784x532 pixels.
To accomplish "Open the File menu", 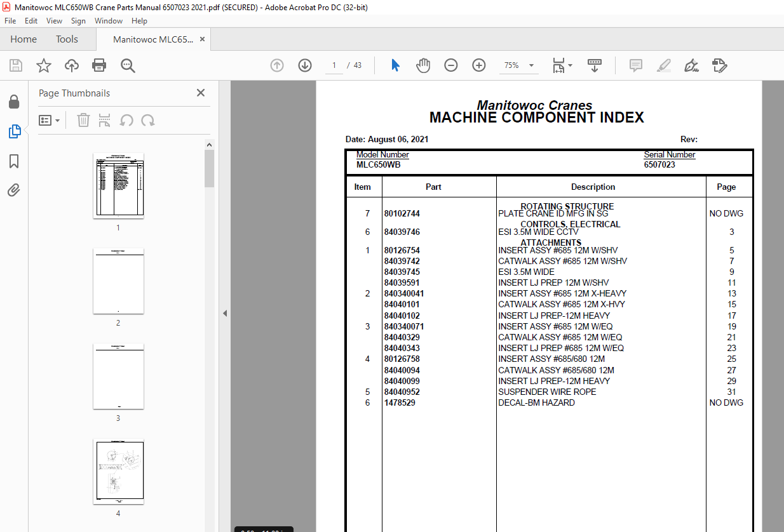I will pos(10,21).
